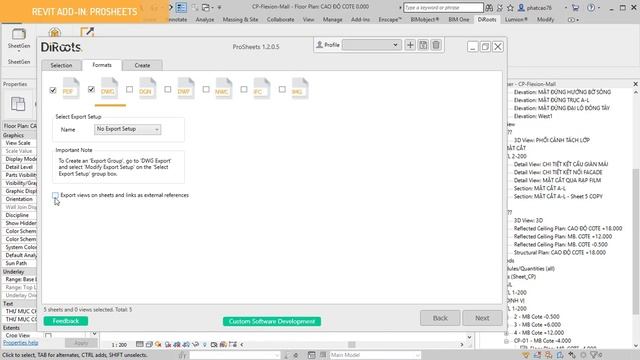Click the communication center icon beside binoculars
640x360 pixels.
tap(500, 7)
